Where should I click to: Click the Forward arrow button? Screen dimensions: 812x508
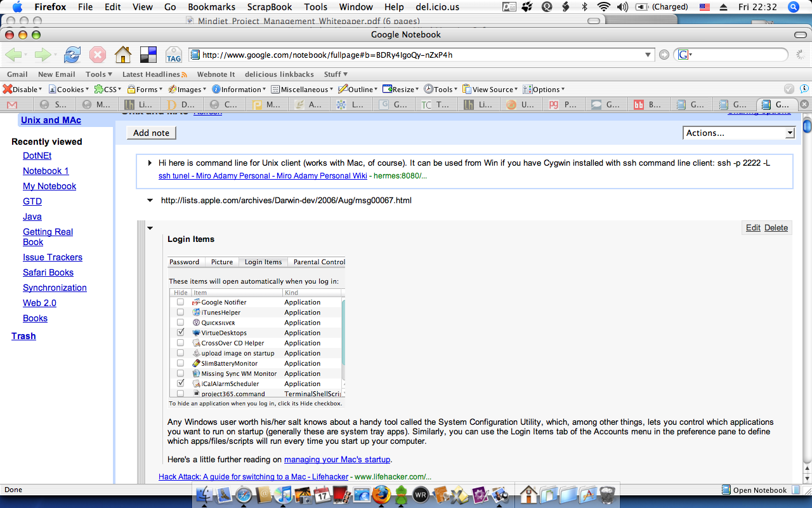pos(43,55)
